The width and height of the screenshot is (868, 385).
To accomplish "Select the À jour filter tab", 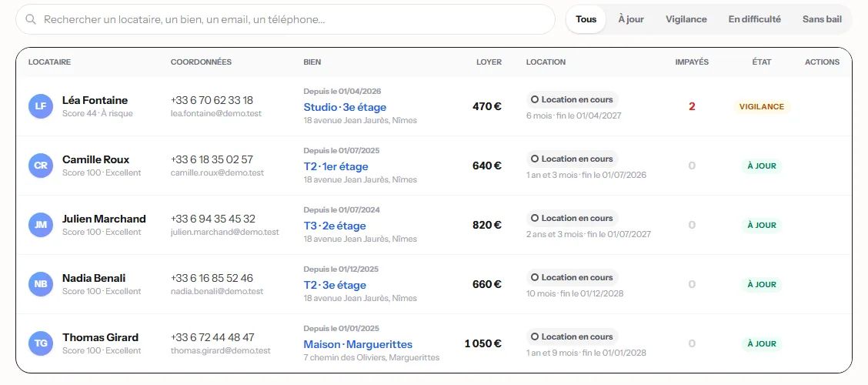I will click(630, 19).
